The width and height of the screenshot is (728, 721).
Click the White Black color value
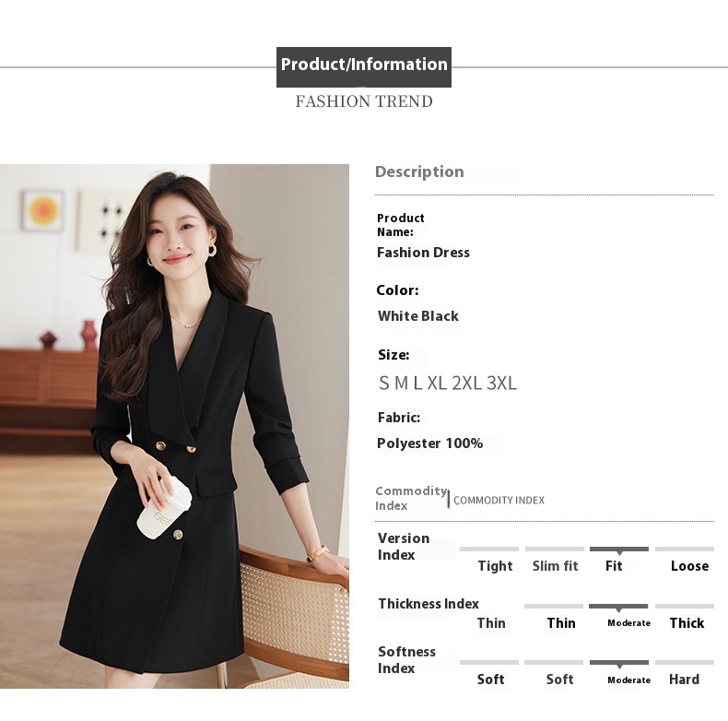[x=417, y=316]
